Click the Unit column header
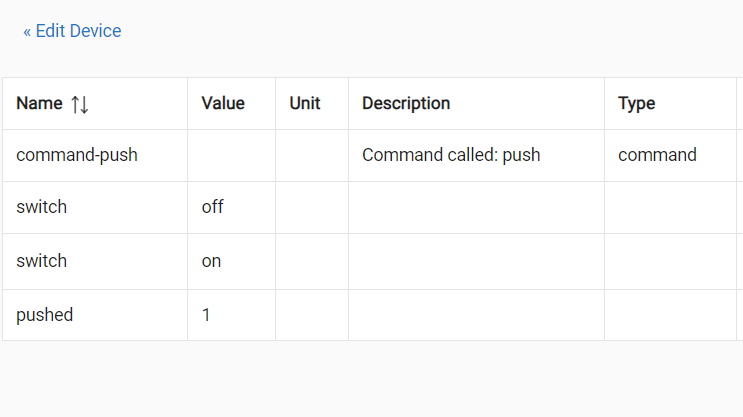Image resolution: width=743 pixels, height=417 pixels. point(305,103)
